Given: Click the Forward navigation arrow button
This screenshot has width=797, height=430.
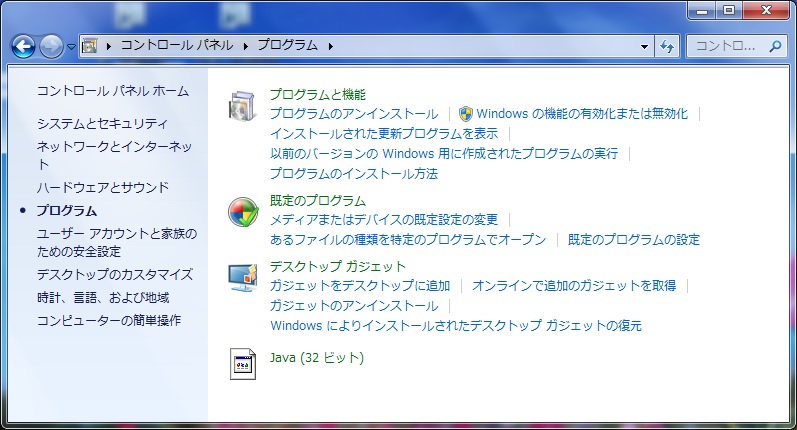Looking at the screenshot, I should 51,47.
